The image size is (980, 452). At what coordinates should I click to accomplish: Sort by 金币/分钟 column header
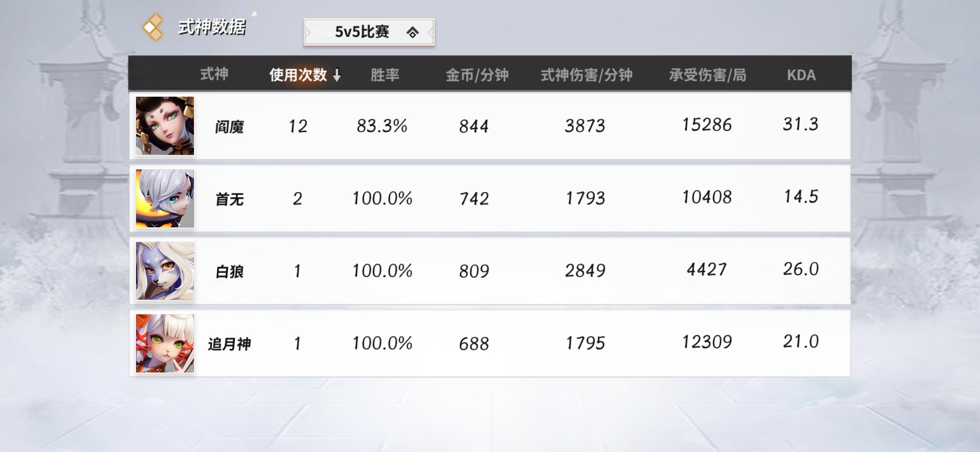[x=477, y=75]
